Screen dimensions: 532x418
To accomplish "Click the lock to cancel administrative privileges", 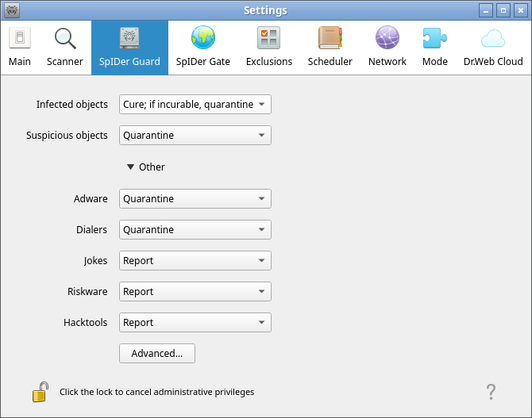I will pos(40,392).
